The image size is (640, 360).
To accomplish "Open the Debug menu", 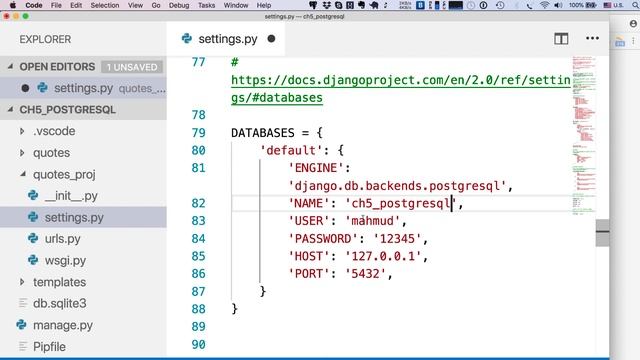I will pyautogui.click(x=179, y=5).
